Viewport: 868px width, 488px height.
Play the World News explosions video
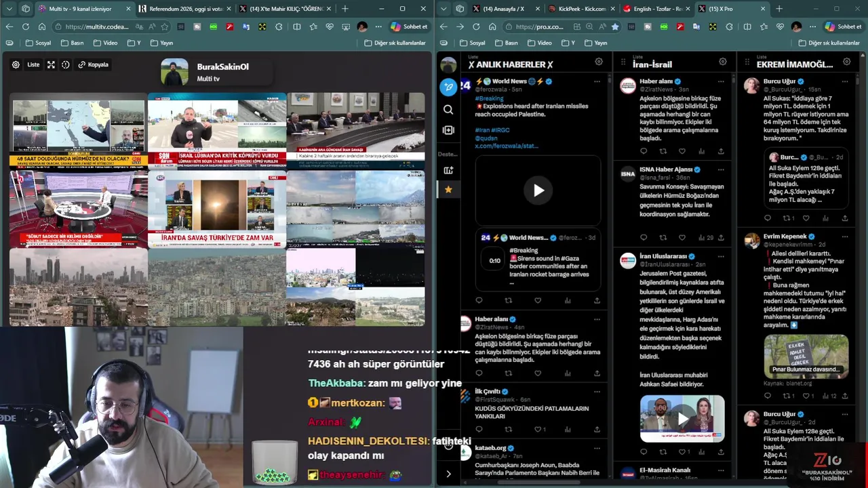coord(538,190)
